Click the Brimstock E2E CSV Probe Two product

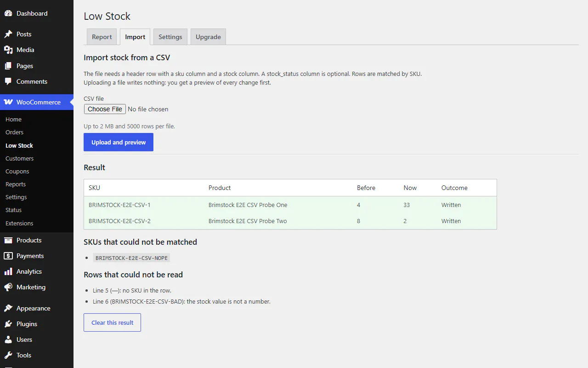tap(248, 221)
